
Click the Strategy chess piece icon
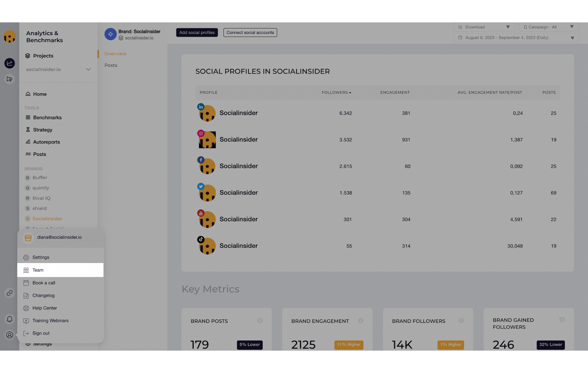coord(28,129)
